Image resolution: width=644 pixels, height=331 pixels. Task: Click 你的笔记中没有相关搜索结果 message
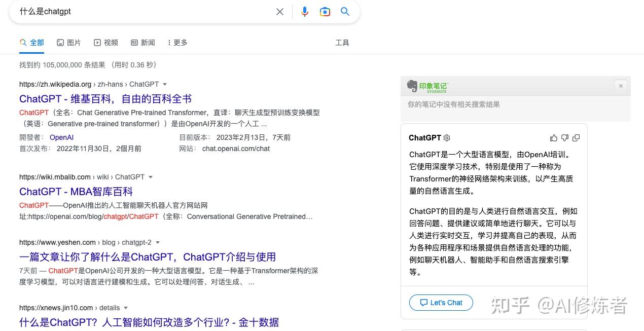(454, 104)
